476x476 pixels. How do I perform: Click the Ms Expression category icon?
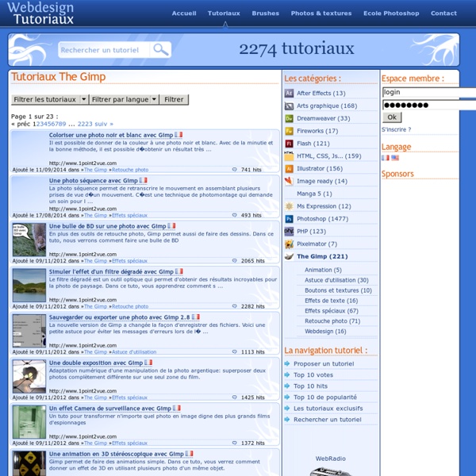tap(289, 206)
